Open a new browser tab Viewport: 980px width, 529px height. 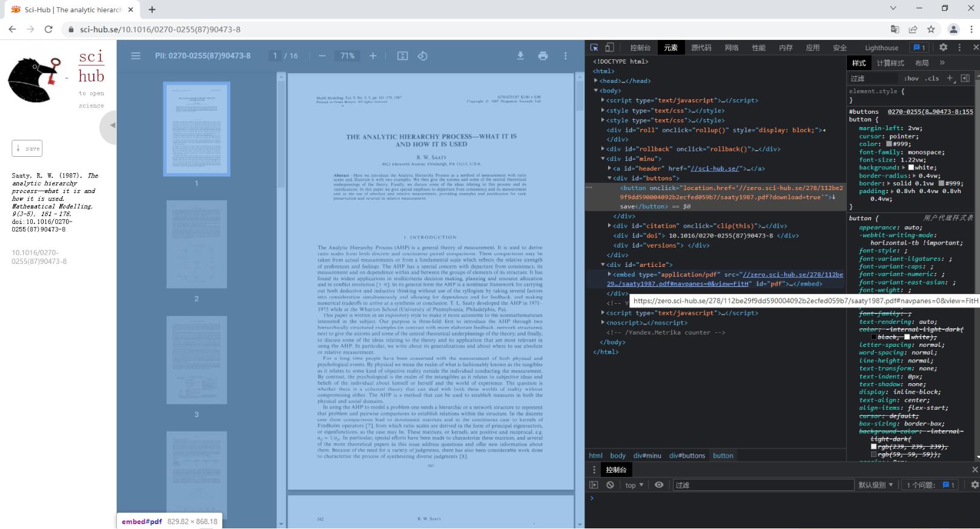[x=152, y=10]
